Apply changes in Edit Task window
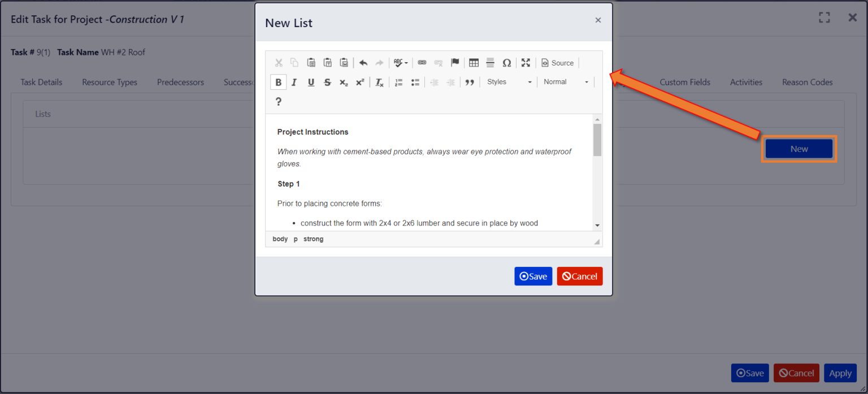Viewport: 868px width, 394px height. (840, 373)
